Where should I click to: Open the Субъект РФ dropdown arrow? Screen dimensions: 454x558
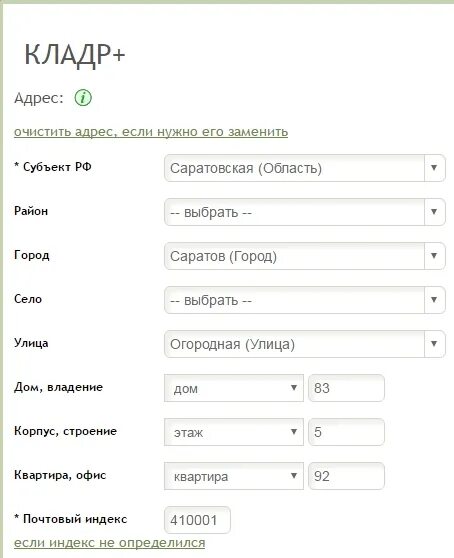pyautogui.click(x=434, y=168)
